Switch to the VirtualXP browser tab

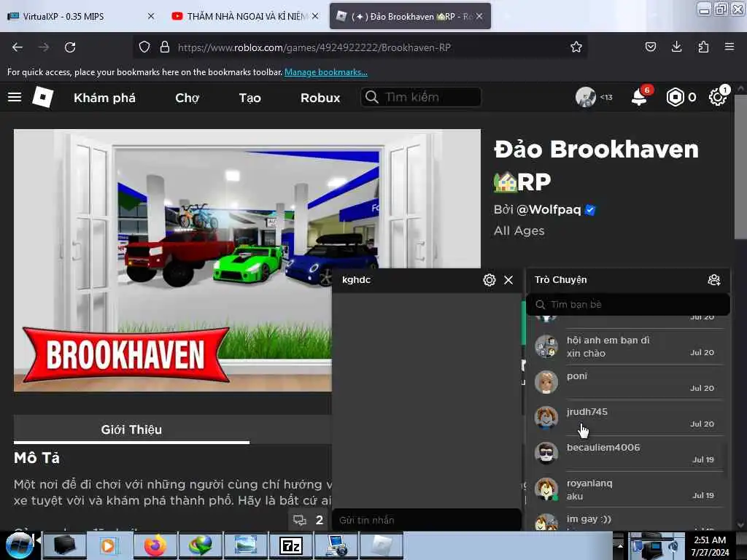click(x=63, y=16)
